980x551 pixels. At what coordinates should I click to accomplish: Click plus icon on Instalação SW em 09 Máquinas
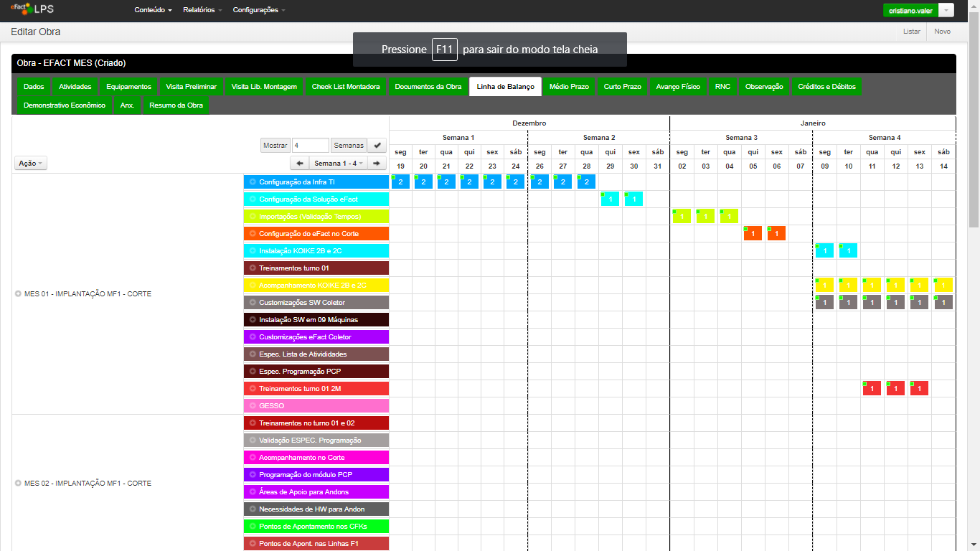coord(253,320)
